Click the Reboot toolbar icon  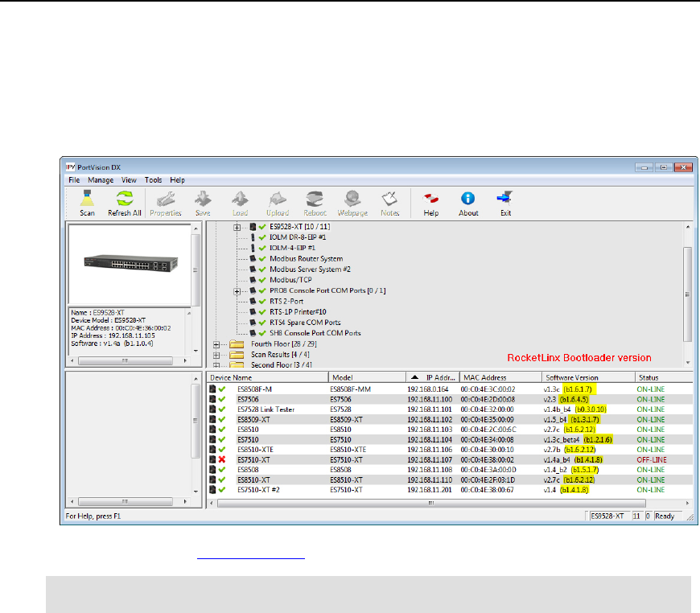[x=315, y=204]
